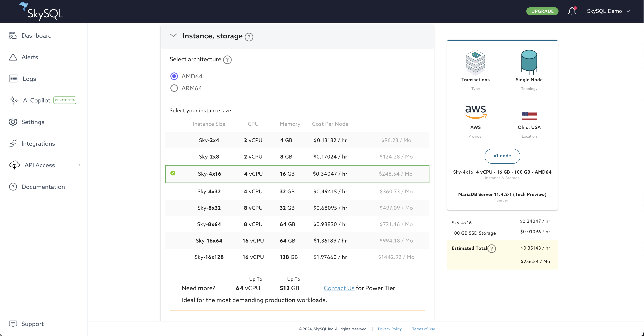Open the Estimated Total help tooltip
This screenshot has width=644, height=336.
click(x=492, y=248)
